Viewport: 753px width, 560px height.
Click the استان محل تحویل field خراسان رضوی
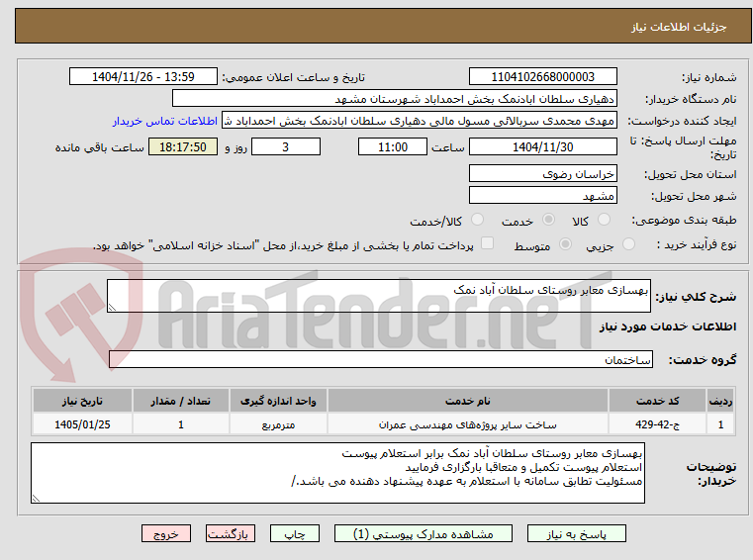point(542,173)
